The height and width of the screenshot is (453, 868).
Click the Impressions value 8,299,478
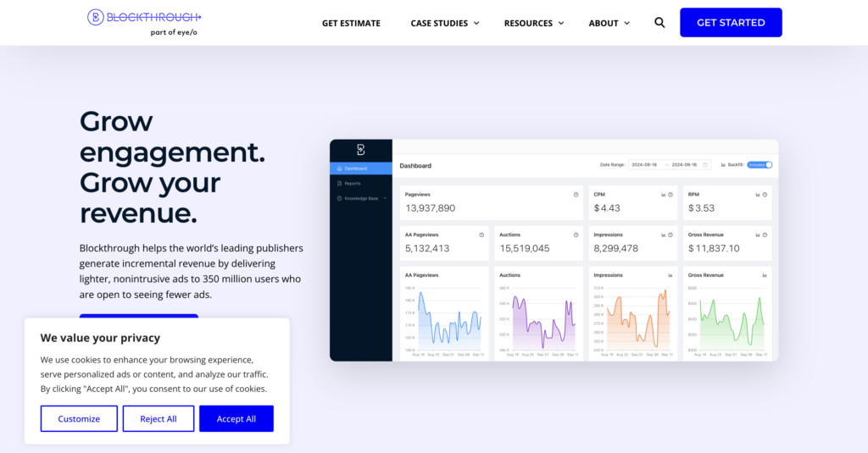616,249
